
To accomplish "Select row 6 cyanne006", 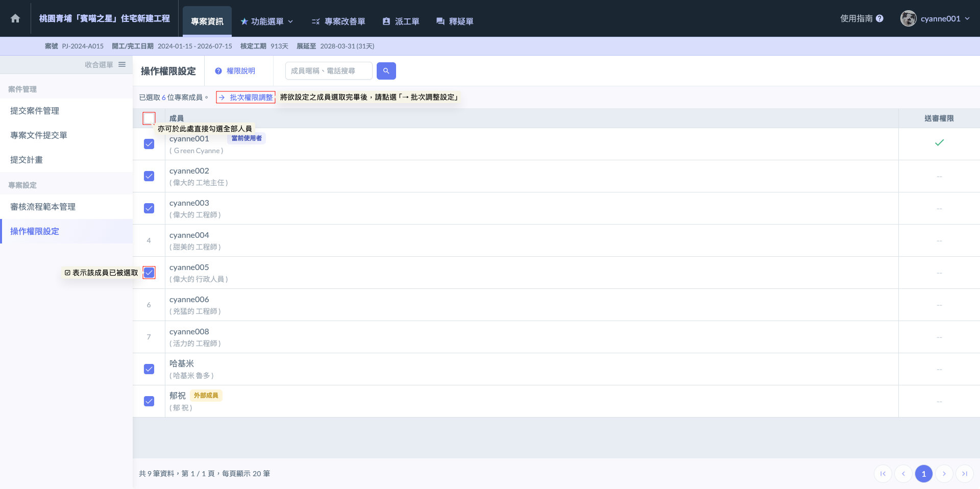I will point(149,305).
